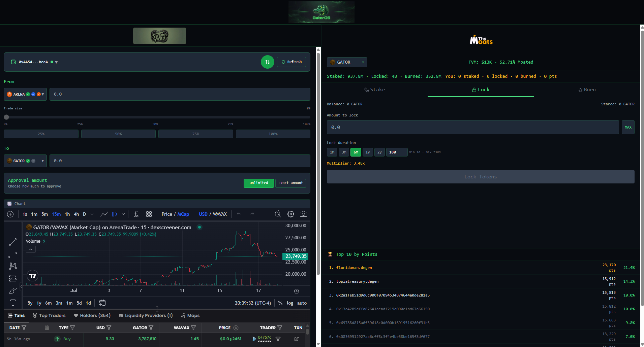Set chart currency to WAVAX
This screenshot has height=347, width=644.
(220, 214)
